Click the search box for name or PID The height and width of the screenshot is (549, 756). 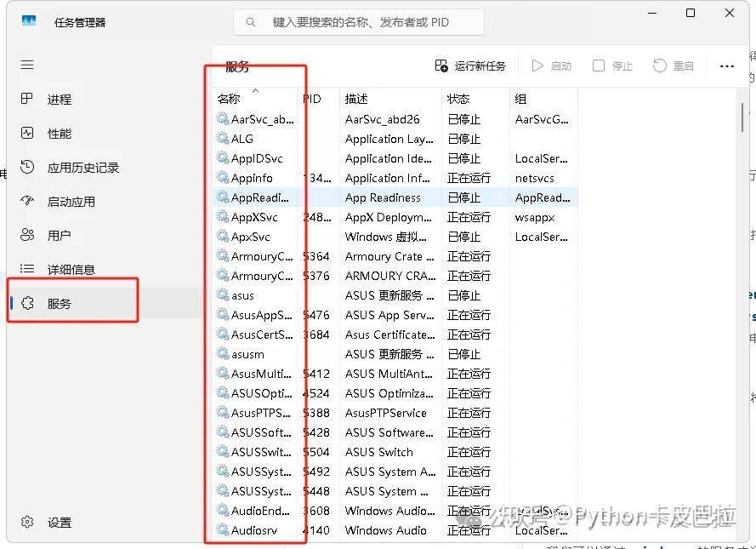coord(359,22)
